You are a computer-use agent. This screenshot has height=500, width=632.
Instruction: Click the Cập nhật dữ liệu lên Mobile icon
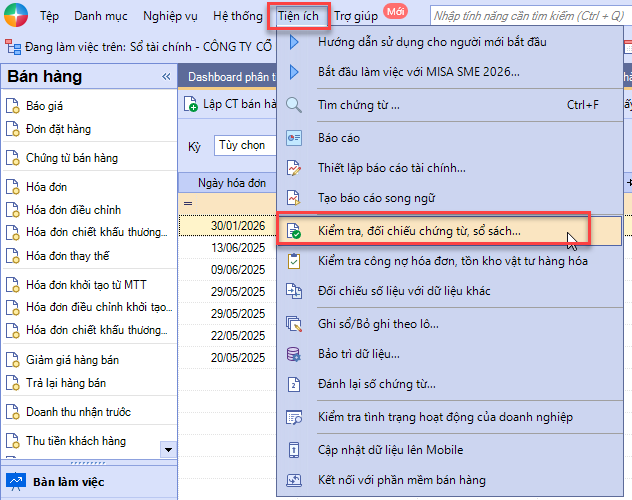(x=294, y=450)
